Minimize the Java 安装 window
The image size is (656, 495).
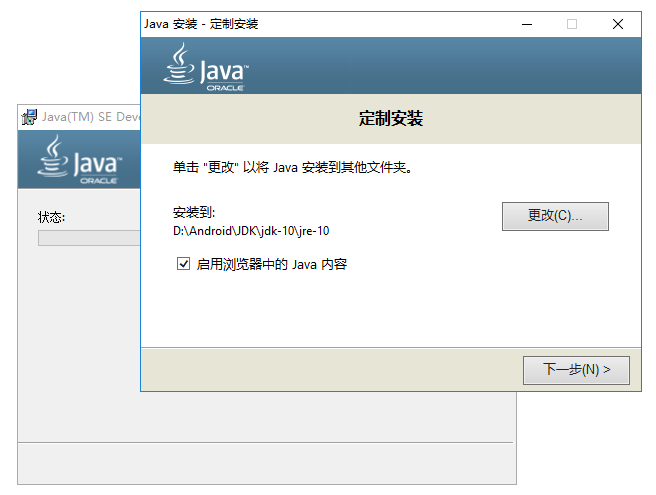coord(527,24)
